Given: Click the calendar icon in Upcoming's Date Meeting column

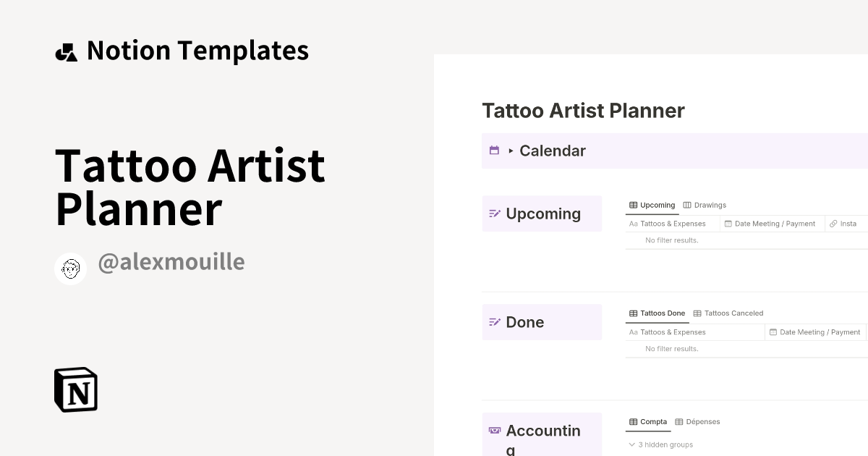Looking at the screenshot, I should coord(728,224).
